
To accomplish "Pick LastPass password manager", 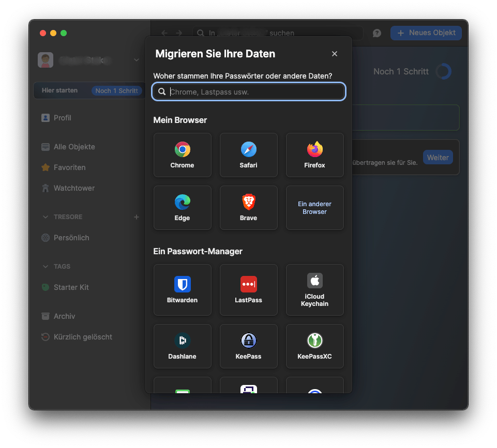I will (x=248, y=290).
